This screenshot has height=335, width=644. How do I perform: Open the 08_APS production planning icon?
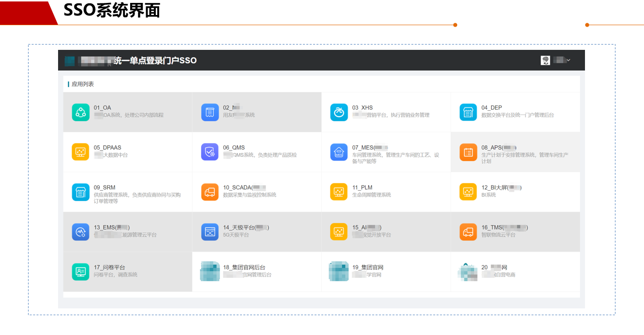click(x=468, y=152)
